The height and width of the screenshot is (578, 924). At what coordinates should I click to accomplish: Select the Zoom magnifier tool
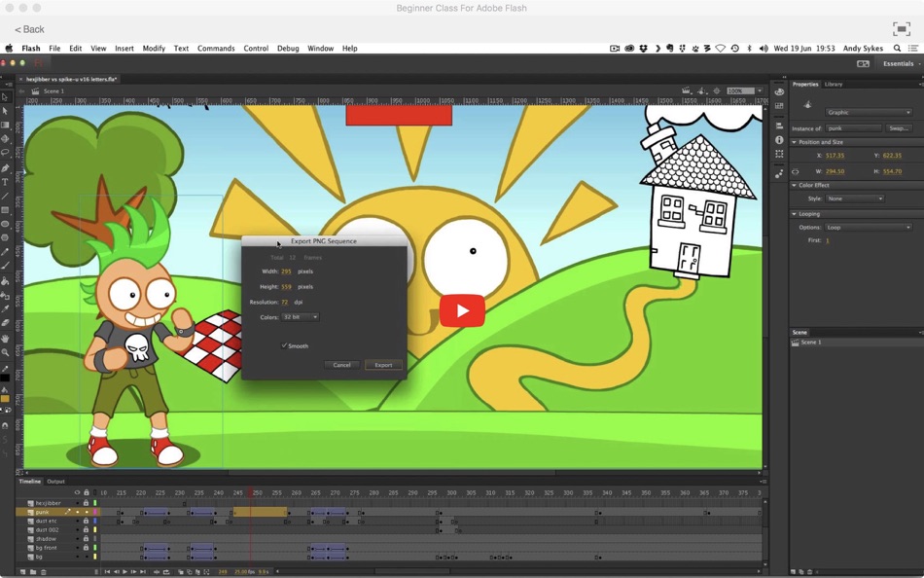(5, 352)
